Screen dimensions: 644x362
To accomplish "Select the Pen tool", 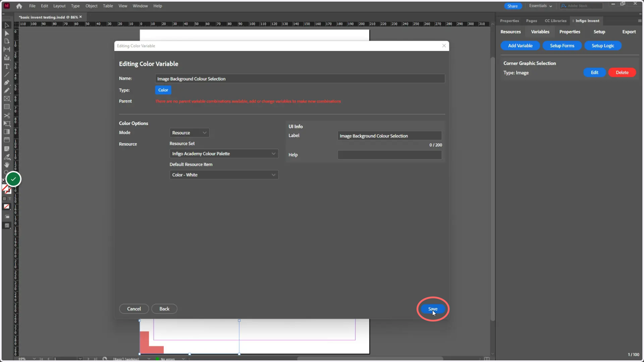I will coord(7,83).
